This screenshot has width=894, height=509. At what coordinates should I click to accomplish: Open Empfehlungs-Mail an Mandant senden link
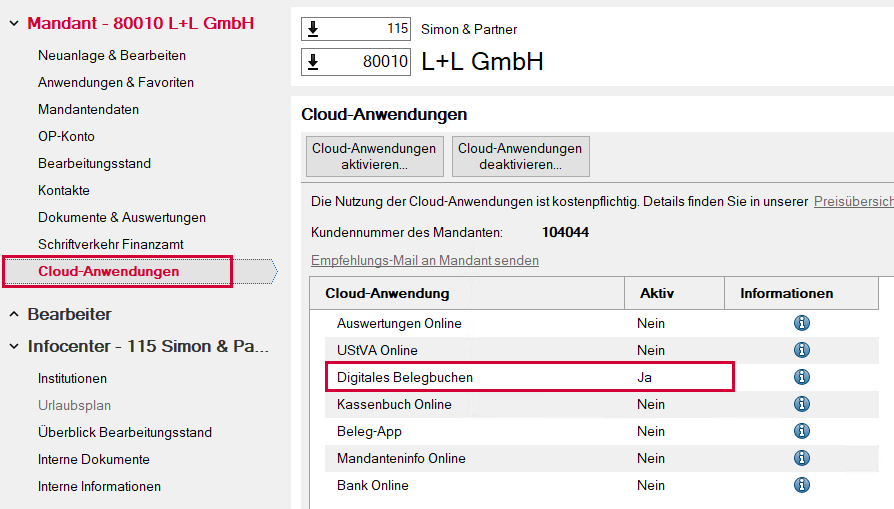pyautogui.click(x=425, y=260)
